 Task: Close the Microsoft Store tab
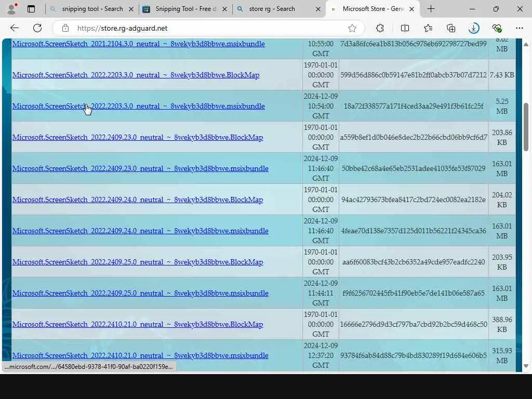click(411, 9)
